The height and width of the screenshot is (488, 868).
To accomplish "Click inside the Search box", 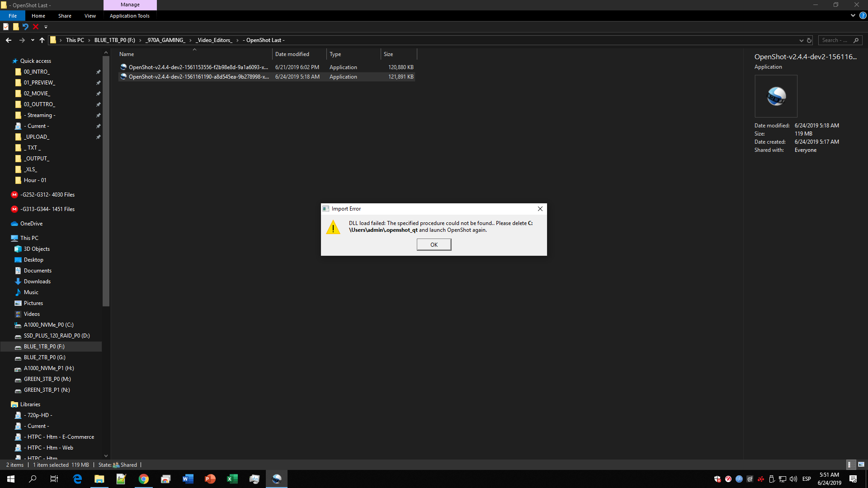I will click(x=836, y=40).
